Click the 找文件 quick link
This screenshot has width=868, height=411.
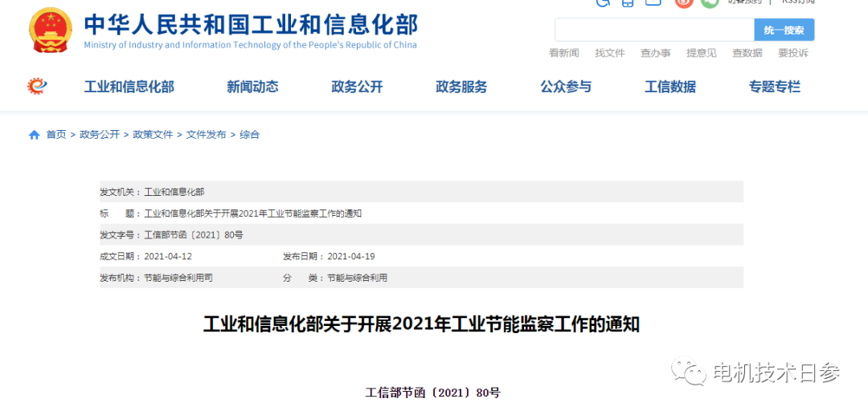[x=609, y=53]
